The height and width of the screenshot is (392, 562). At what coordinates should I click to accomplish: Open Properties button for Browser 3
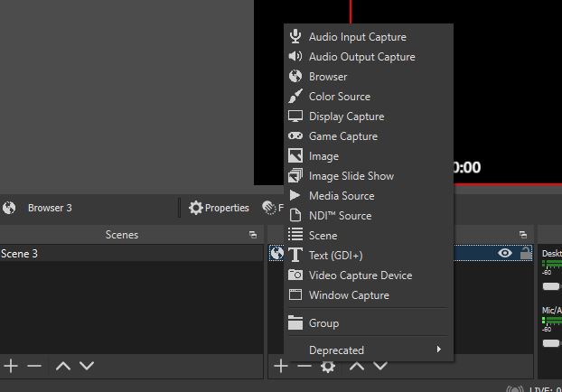(219, 208)
